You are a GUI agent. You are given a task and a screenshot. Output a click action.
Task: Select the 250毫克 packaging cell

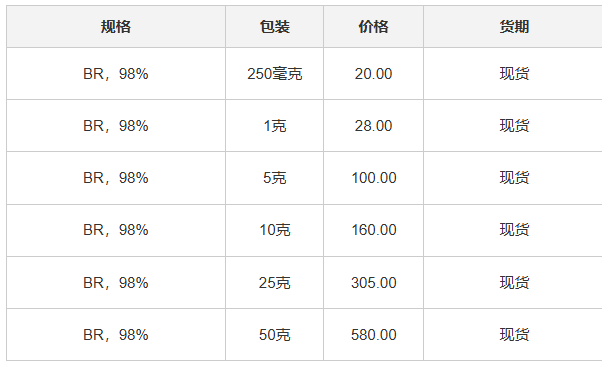point(275,74)
